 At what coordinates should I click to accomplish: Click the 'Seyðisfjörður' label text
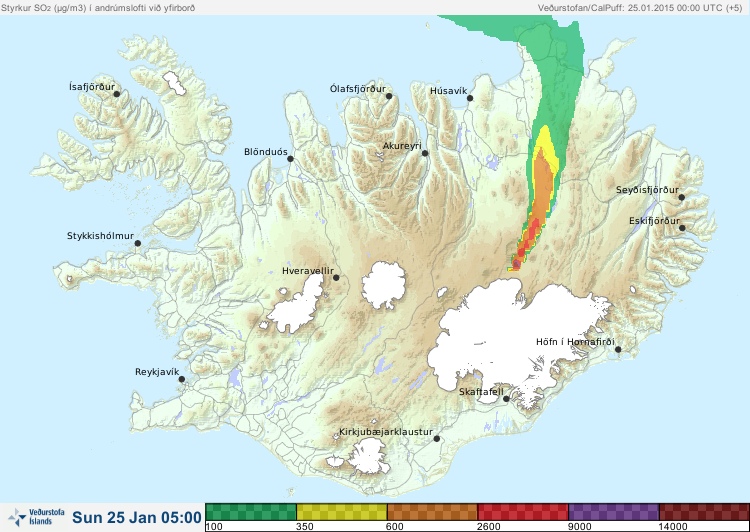click(x=647, y=190)
